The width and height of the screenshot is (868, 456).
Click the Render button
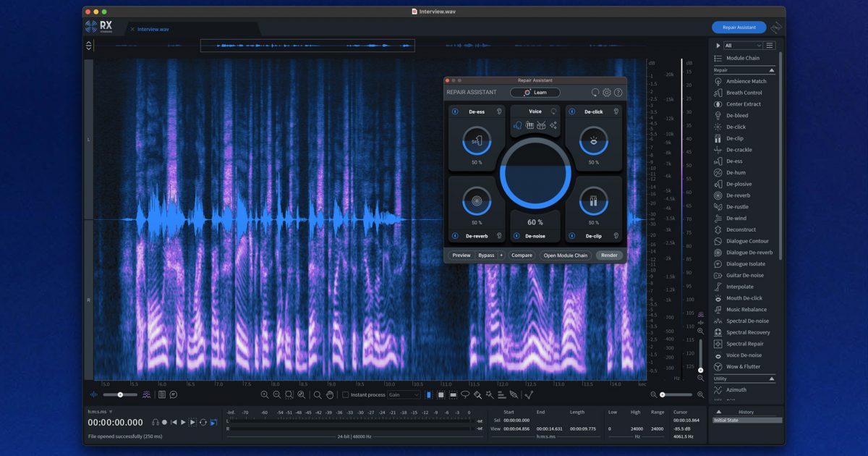point(609,256)
